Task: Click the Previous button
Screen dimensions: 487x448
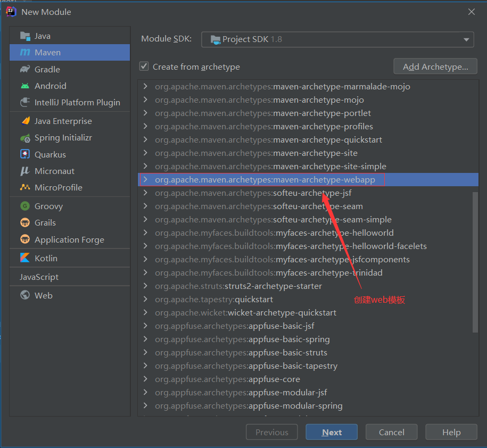Action: point(272,432)
